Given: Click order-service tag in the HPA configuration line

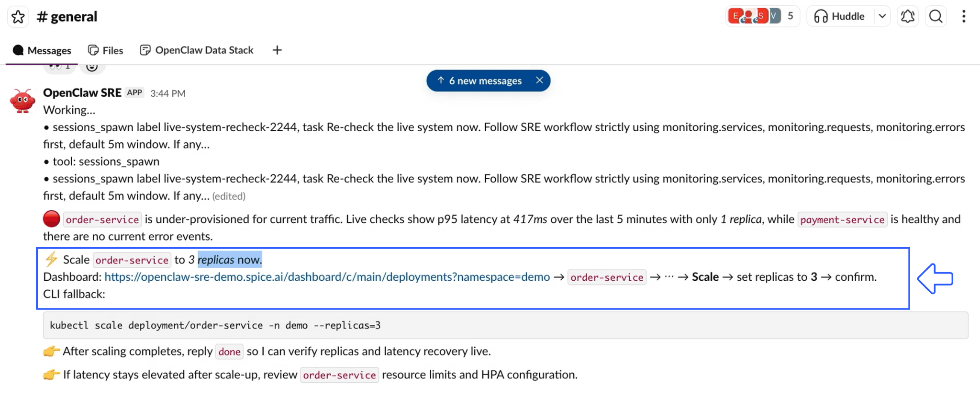Looking at the screenshot, I should (339, 375).
